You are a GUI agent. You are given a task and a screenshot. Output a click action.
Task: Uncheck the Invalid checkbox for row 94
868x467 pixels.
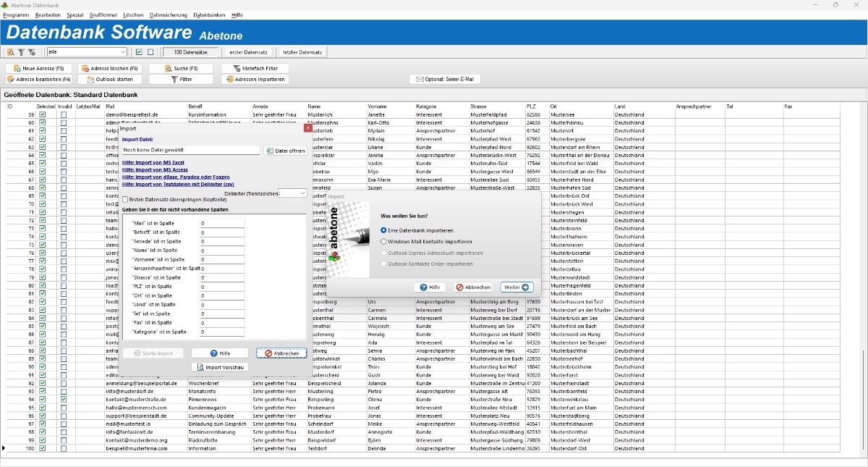[x=64, y=400]
